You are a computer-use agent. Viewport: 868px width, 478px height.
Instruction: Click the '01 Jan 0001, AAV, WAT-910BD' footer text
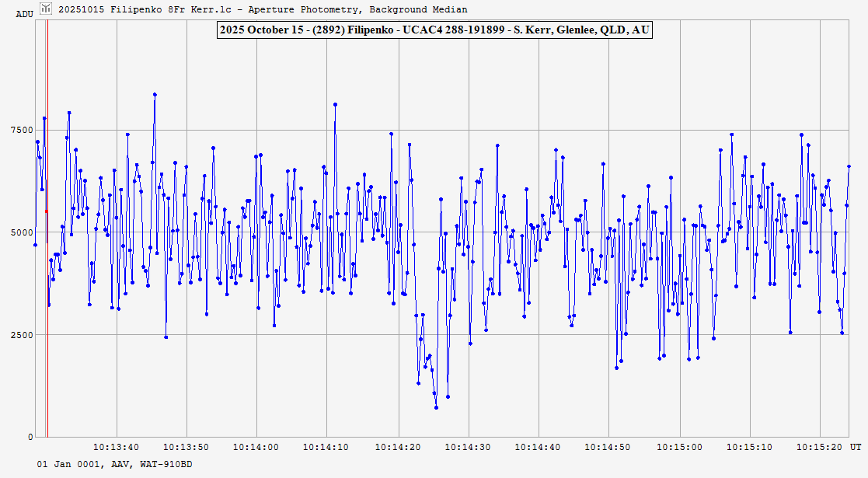(114, 464)
